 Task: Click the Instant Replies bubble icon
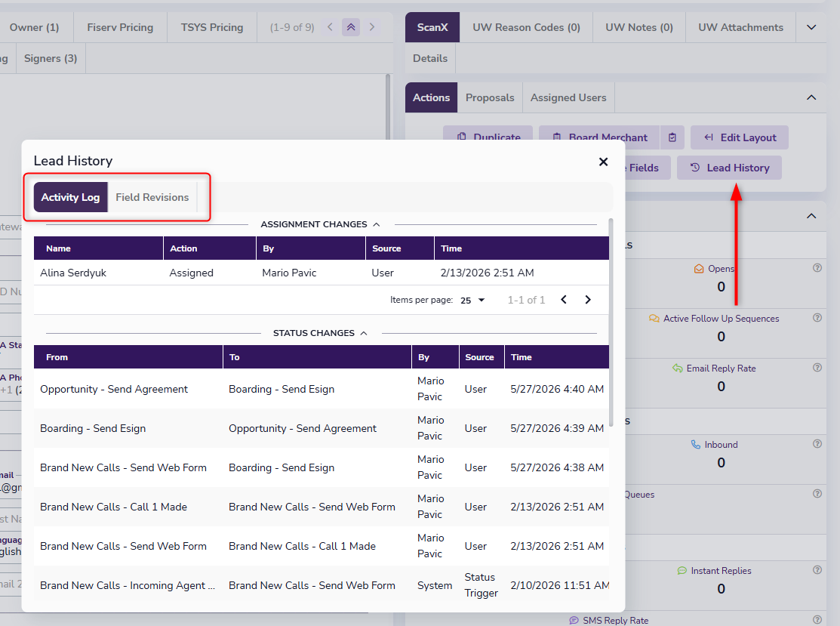tap(682, 571)
